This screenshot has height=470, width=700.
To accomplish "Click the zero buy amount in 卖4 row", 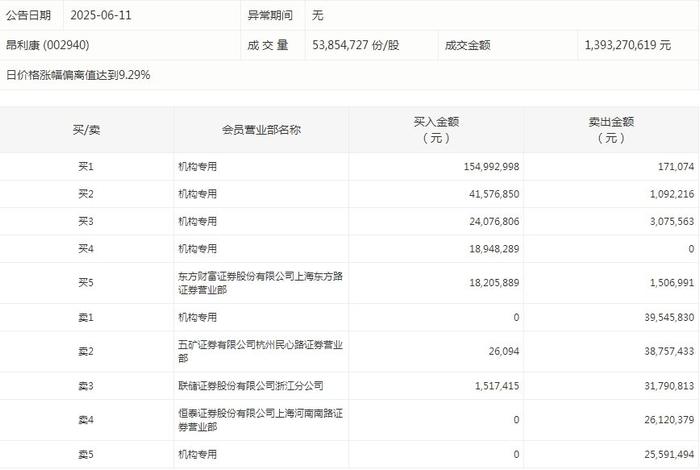I will coord(516,420).
